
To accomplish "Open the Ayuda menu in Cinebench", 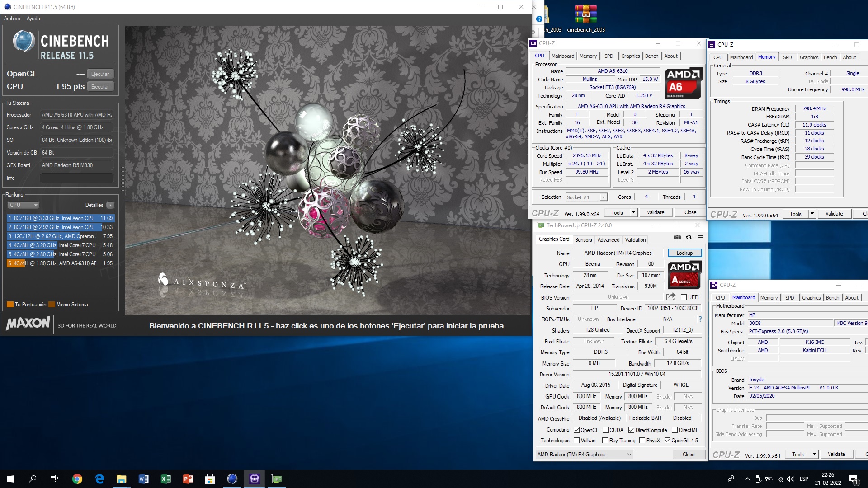I will [x=33, y=19].
